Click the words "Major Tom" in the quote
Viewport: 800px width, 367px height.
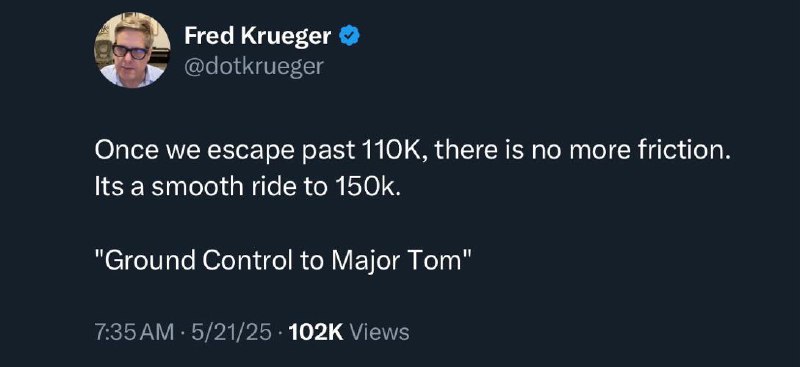point(396,261)
